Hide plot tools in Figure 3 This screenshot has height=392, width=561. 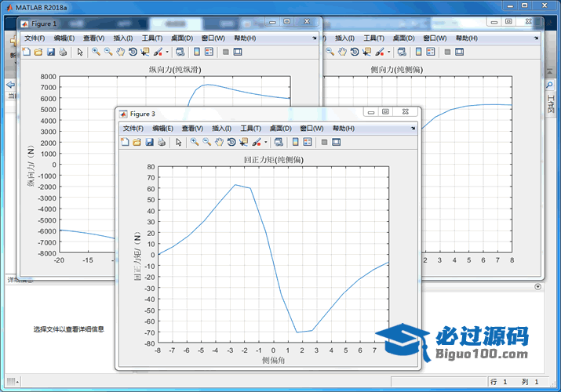click(324, 142)
